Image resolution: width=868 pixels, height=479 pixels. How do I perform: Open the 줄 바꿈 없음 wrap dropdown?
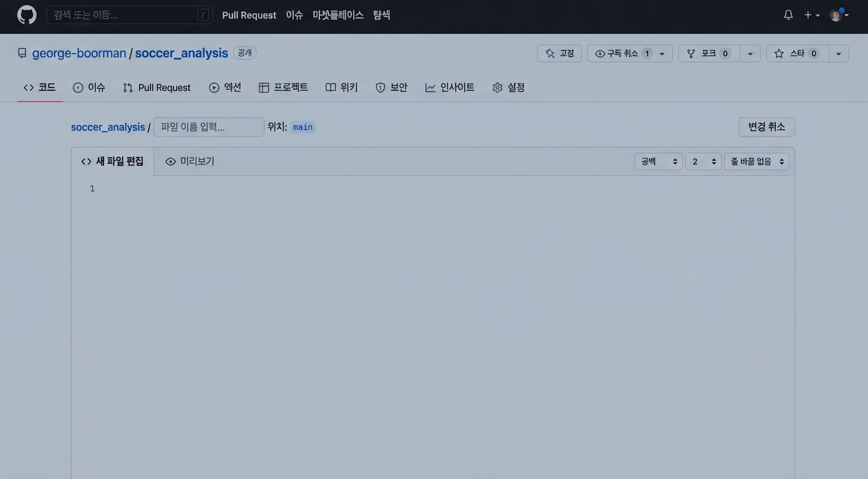756,162
